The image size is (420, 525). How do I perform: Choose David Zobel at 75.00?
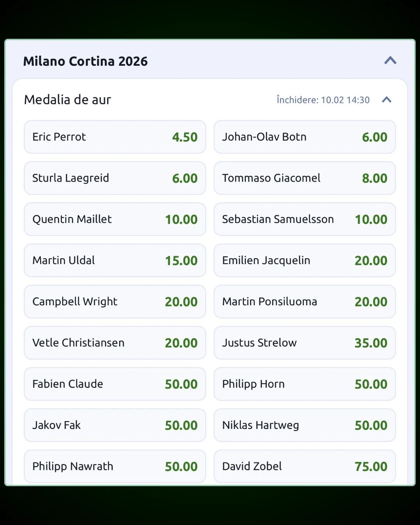tap(304, 466)
